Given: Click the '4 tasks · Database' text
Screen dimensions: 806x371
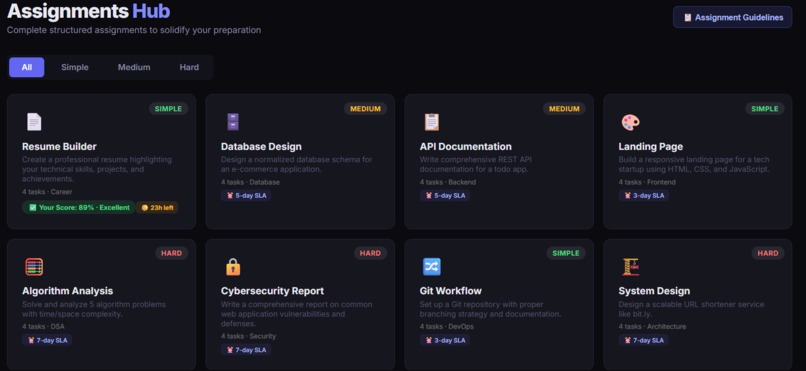Looking at the screenshot, I should point(250,182).
